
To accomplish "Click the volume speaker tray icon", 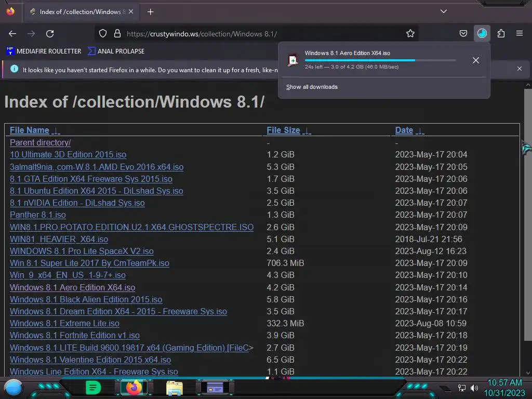I will (474, 388).
